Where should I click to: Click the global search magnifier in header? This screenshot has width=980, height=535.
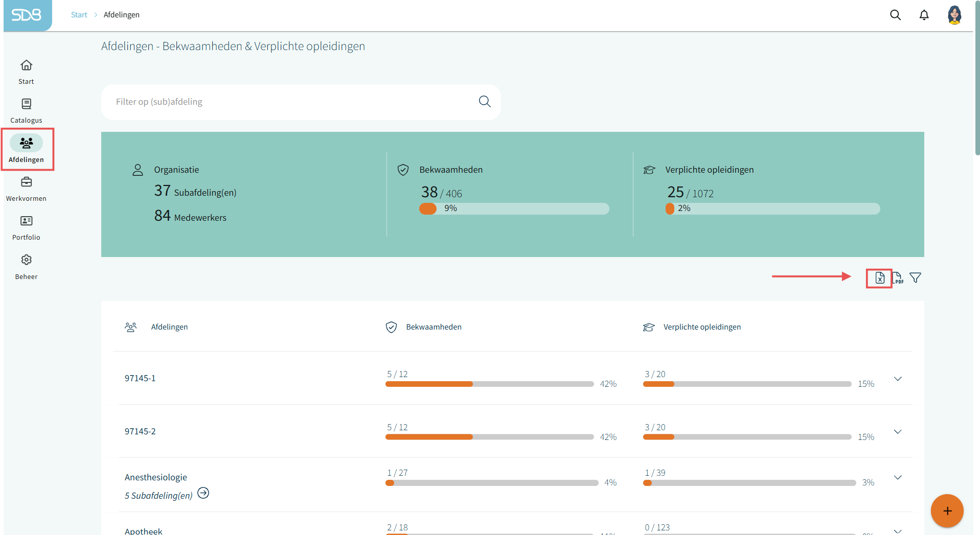[x=895, y=15]
